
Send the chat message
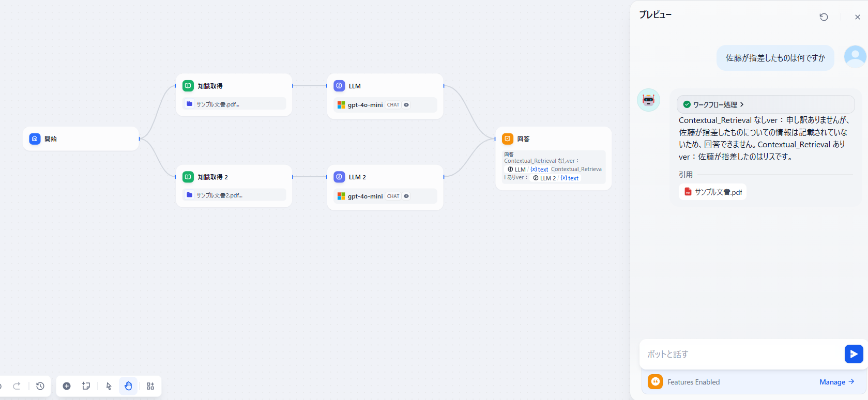(x=854, y=354)
